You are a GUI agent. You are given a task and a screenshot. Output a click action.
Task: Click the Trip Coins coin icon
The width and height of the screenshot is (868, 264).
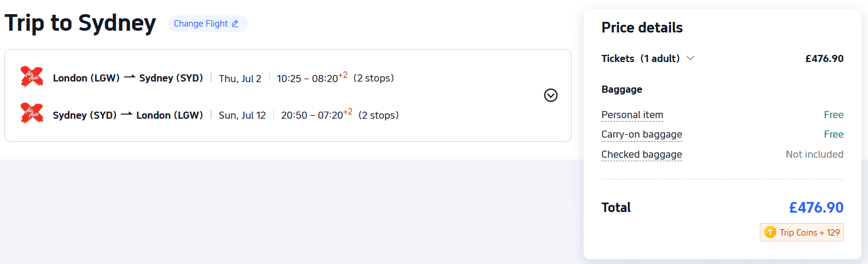pyautogui.click(x=770, y=232)
